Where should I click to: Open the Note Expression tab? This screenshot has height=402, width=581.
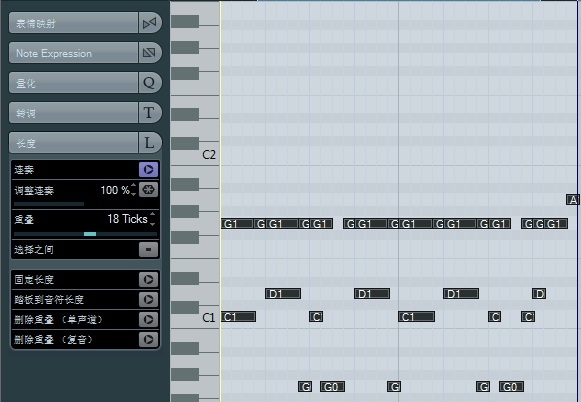pyautogui.click(x=73, y=53)
